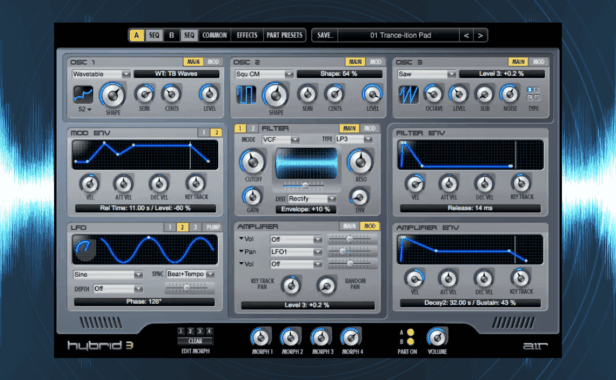Go to the next preset
The width and height of the screenshot is (616, 380).
coord(480,35)
